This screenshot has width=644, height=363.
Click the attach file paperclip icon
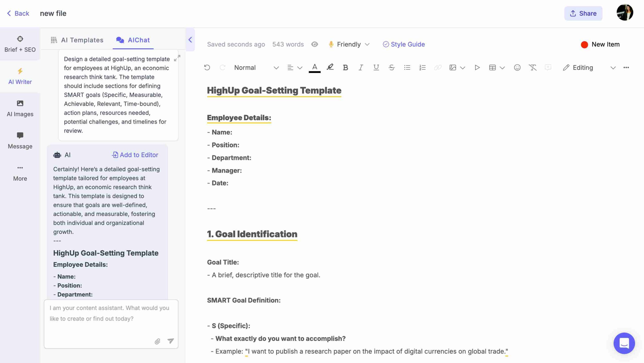(x=157, y=341)
